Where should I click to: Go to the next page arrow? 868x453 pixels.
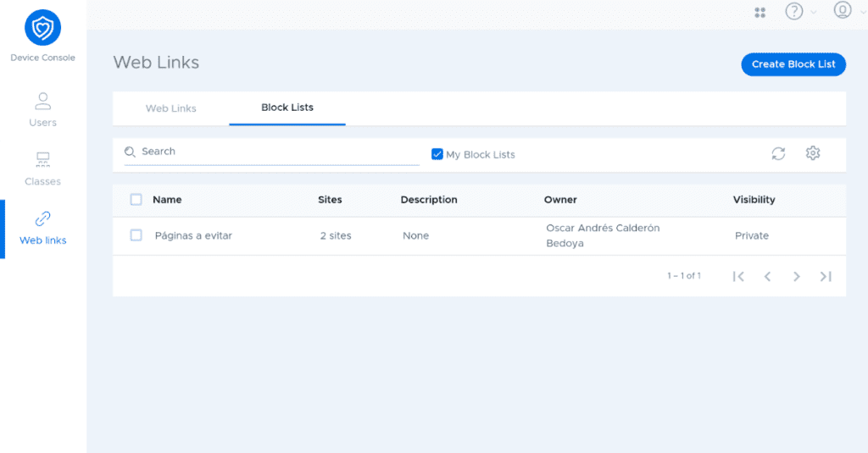(796, 276)
